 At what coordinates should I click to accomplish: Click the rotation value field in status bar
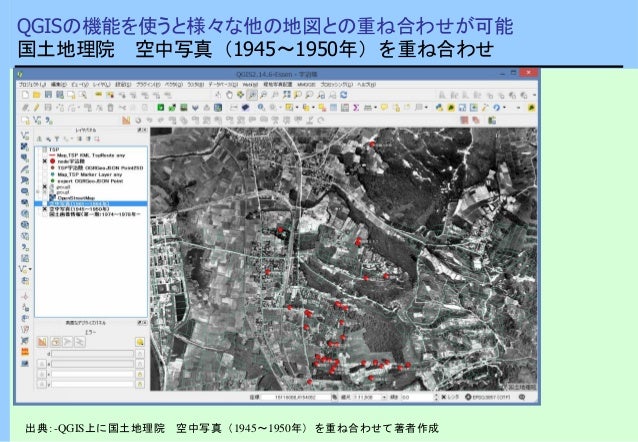point(417,397)
